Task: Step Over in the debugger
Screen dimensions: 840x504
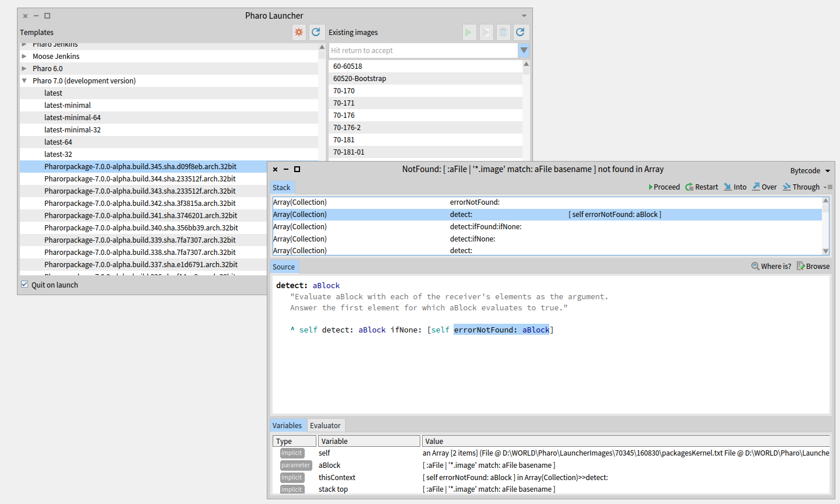Action: 764,187
